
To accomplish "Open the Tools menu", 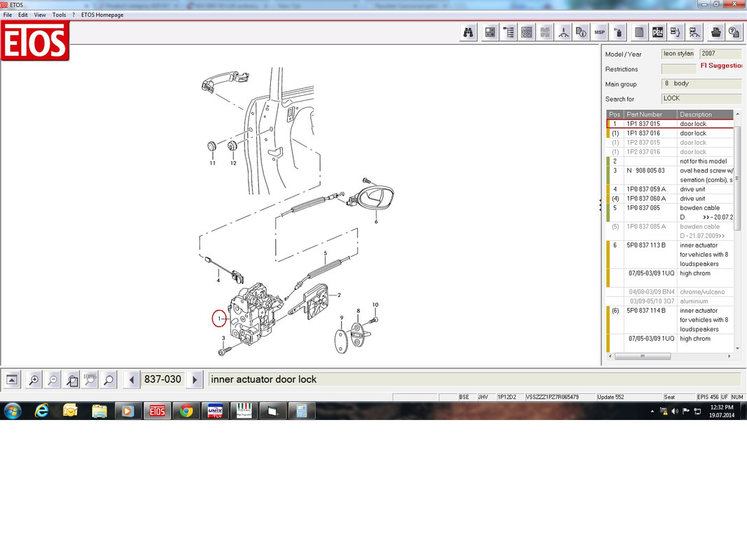I will click(59, 15).
